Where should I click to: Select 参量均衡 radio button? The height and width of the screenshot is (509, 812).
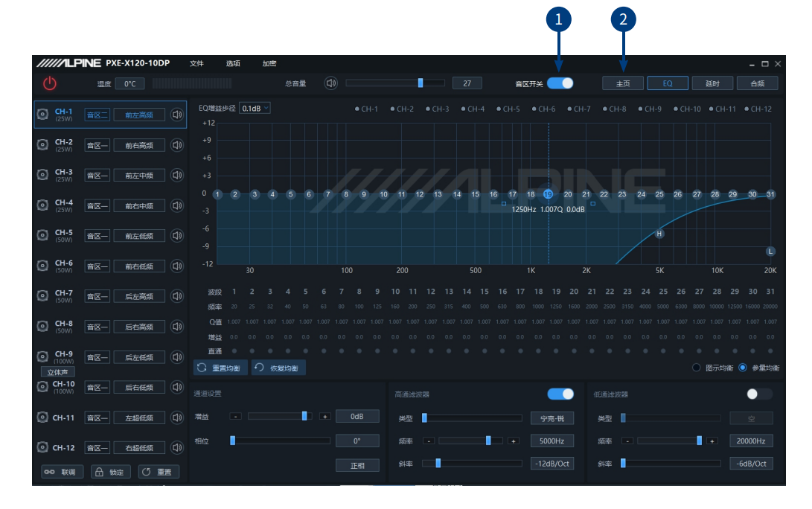(x=743, y=368)
